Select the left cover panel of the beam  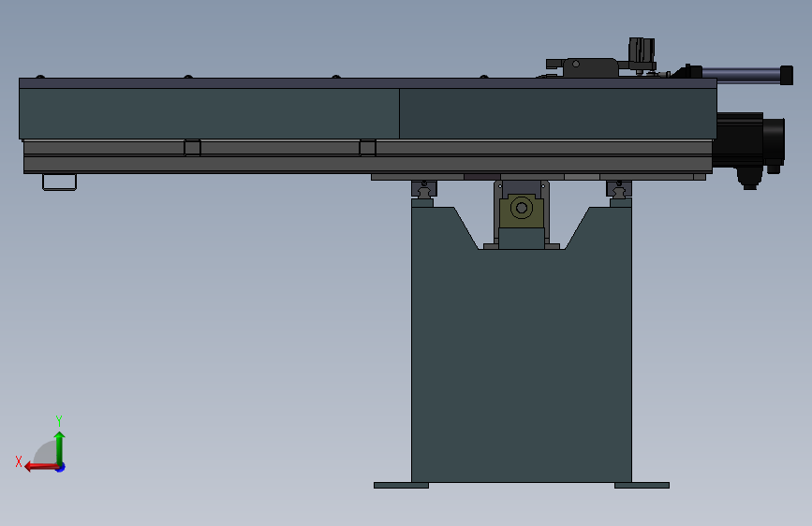[x=209, y=113]
